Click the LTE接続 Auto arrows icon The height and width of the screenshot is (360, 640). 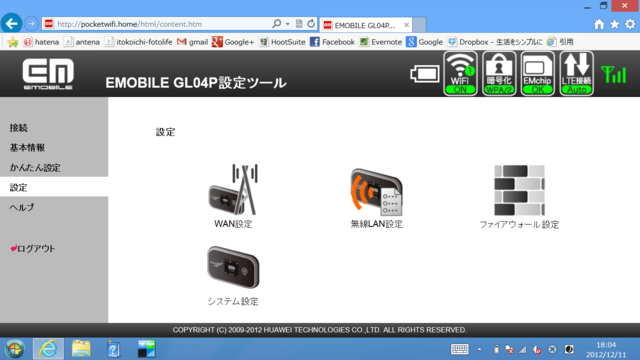pyautogui.click(x=576, y=73)
